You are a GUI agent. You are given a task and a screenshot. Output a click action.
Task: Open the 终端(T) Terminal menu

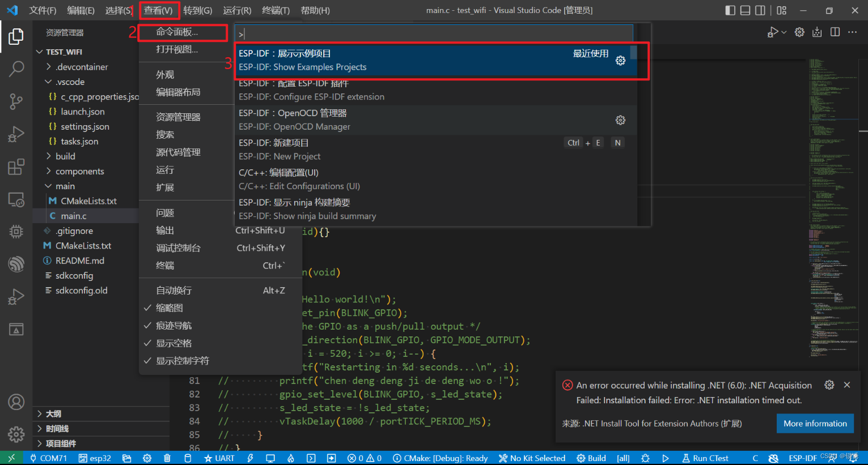pos(276,10)
